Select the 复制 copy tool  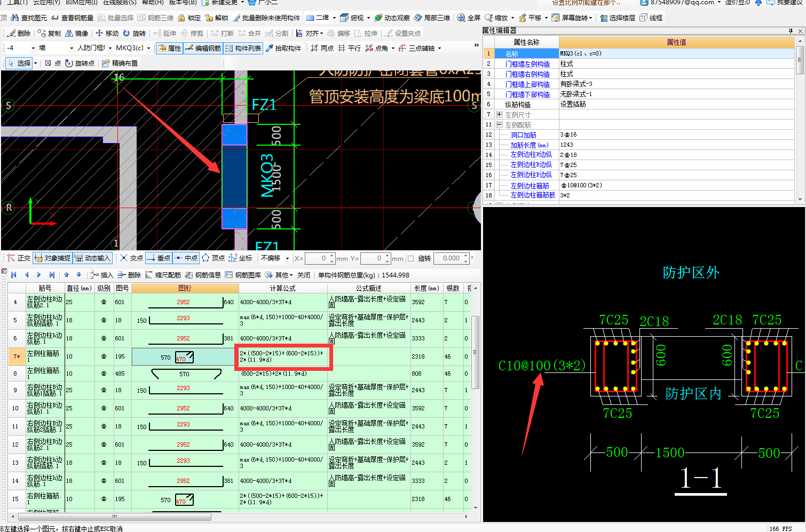[x=50, y=33]
